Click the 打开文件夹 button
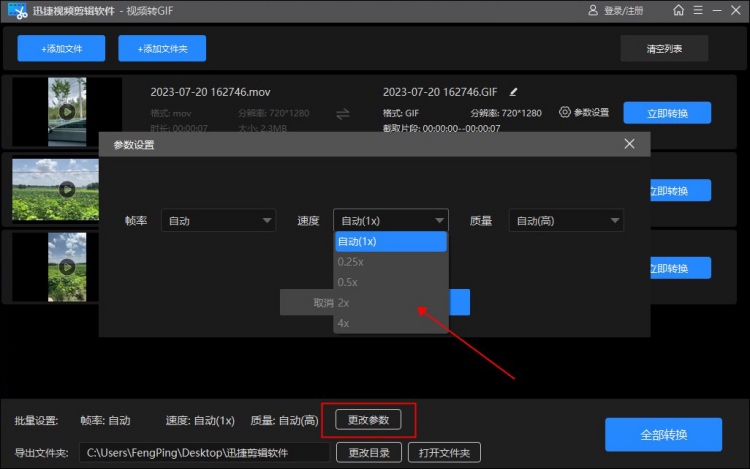The width and height of the screenshot is (750, 469). coord(444,452)
